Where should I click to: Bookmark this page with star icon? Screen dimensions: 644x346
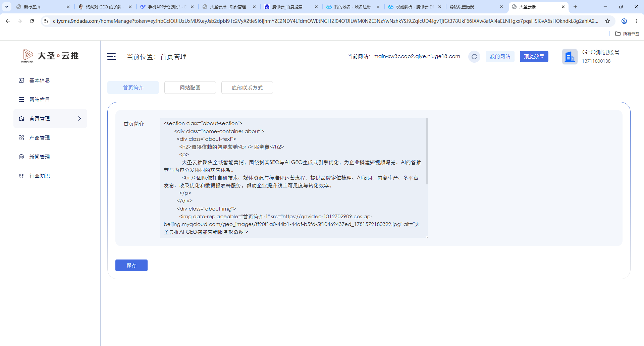(607, 21)
